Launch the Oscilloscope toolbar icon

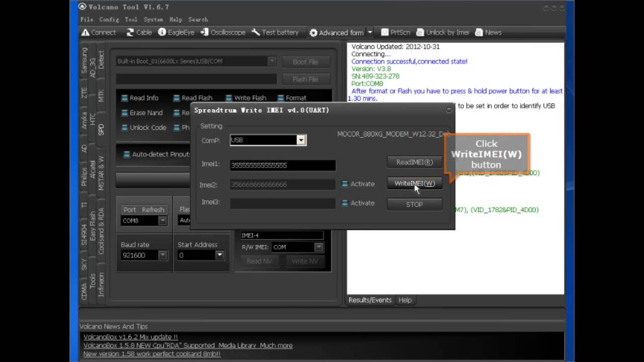(x=204, y=32)
